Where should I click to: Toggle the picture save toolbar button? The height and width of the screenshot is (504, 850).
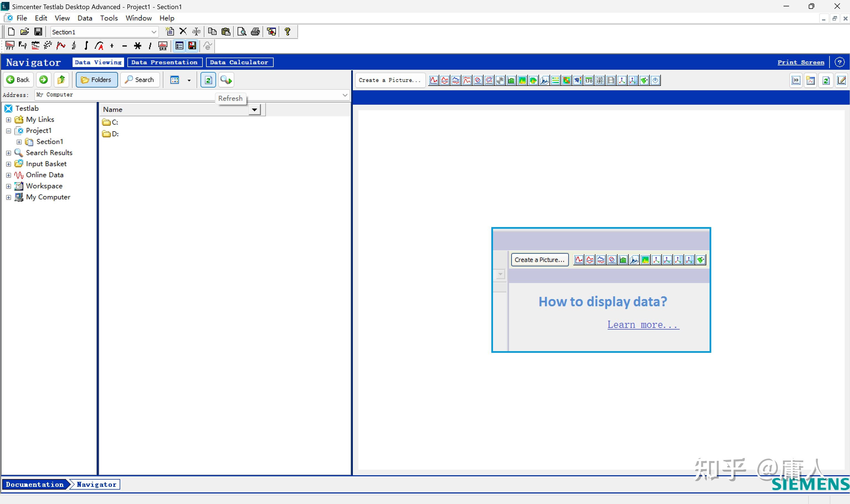[x=192, y=46]
